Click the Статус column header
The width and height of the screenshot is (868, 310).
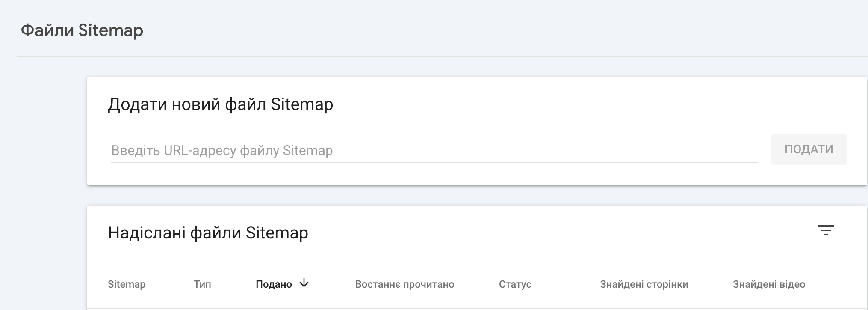point(515,284)
